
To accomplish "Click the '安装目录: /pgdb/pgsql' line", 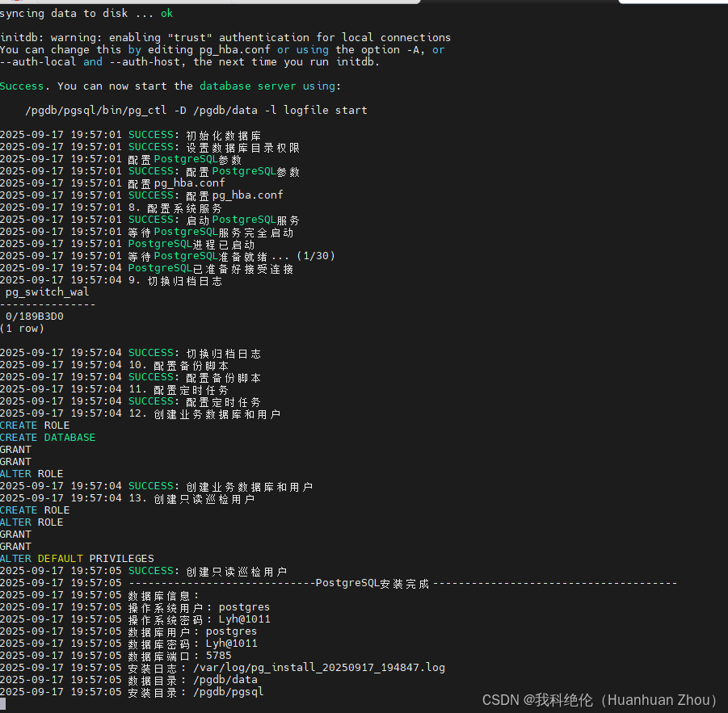I will (x=132, y=692).
